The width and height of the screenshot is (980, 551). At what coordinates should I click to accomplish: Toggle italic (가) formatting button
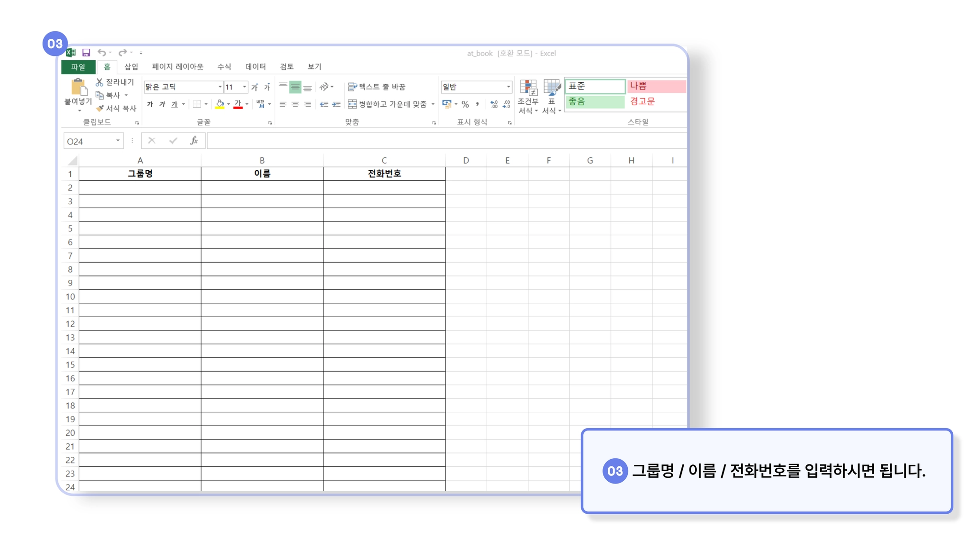(162, 104)
